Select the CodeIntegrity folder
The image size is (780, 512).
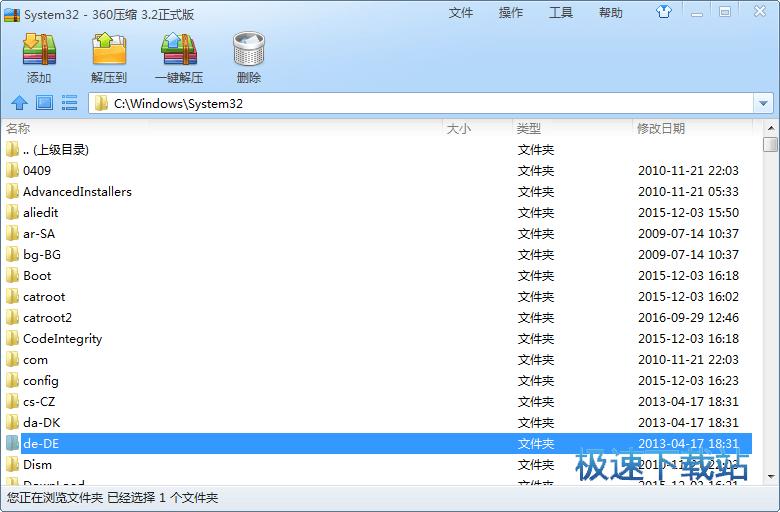point(62,339)
